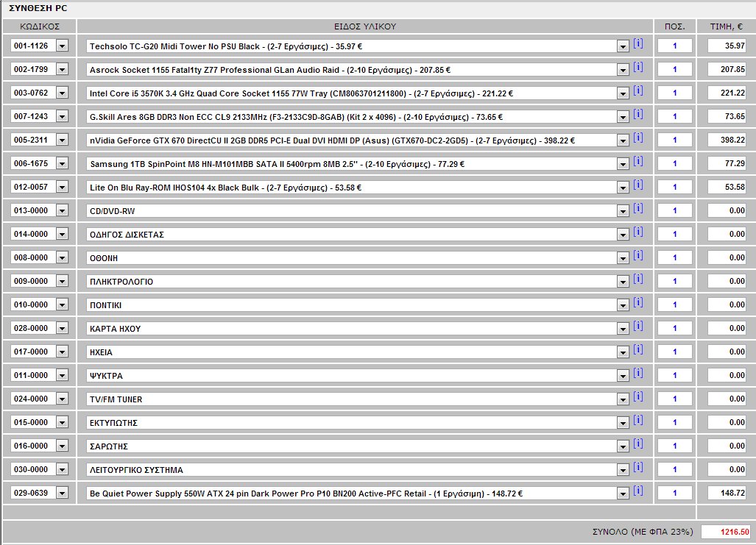Click price field showing 53.58
Image resolution: width=756 pixels, height=545 pixels.
[727, 187]
